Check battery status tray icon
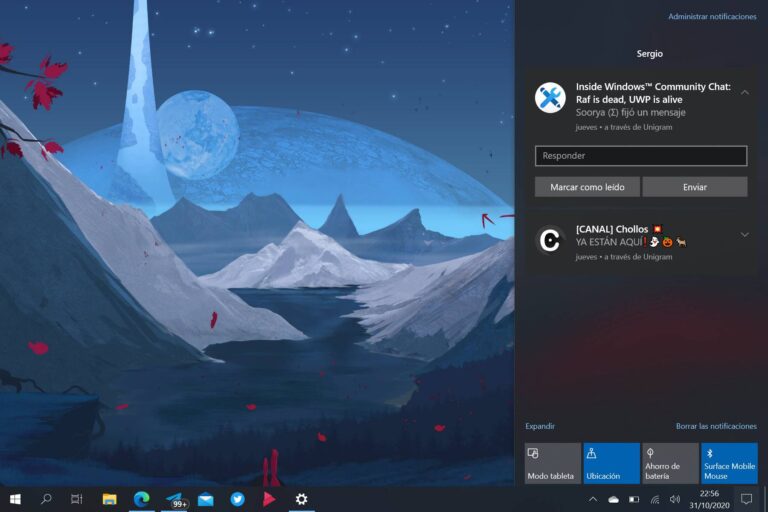The width and height of the screenshot is (768, 512). click(x=634, y=499)
